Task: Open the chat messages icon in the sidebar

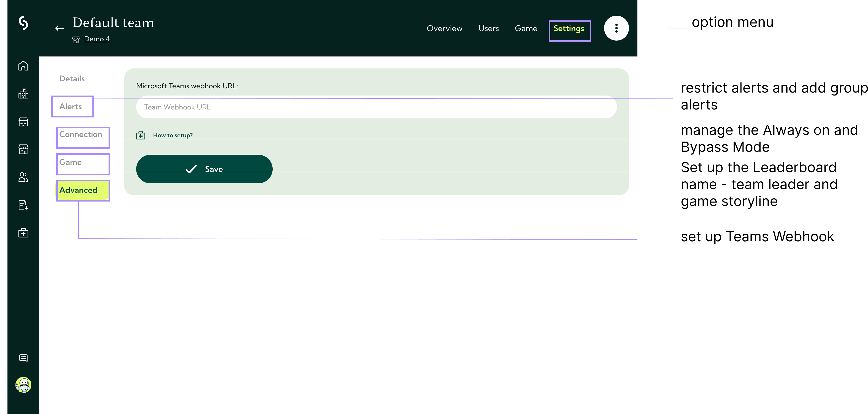Action: pos(23,358)
